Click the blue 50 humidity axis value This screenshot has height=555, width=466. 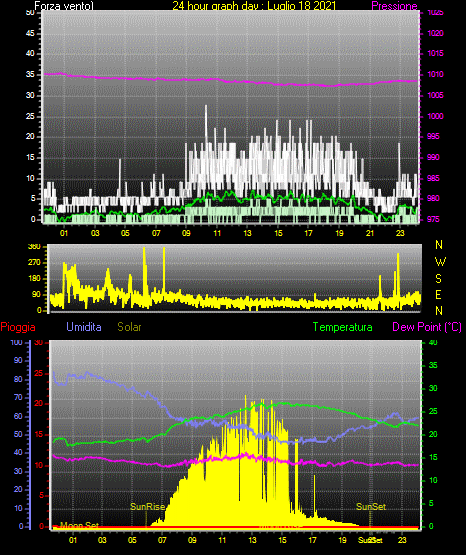click(x=18, y=434)
